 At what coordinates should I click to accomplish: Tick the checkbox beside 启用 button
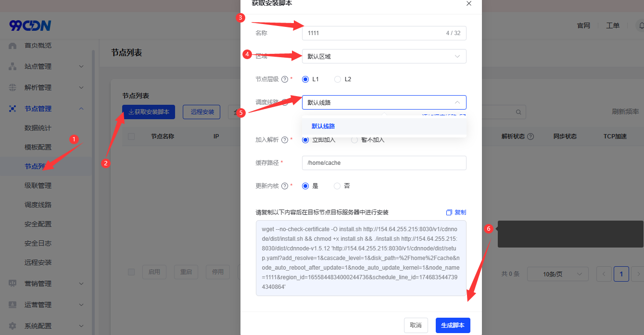click(x=131, y=272)
